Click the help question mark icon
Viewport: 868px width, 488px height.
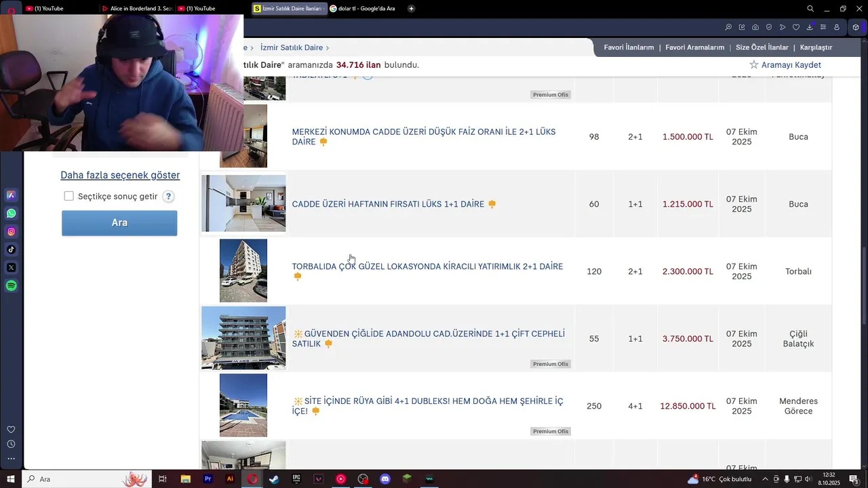[x=168, y=197]
